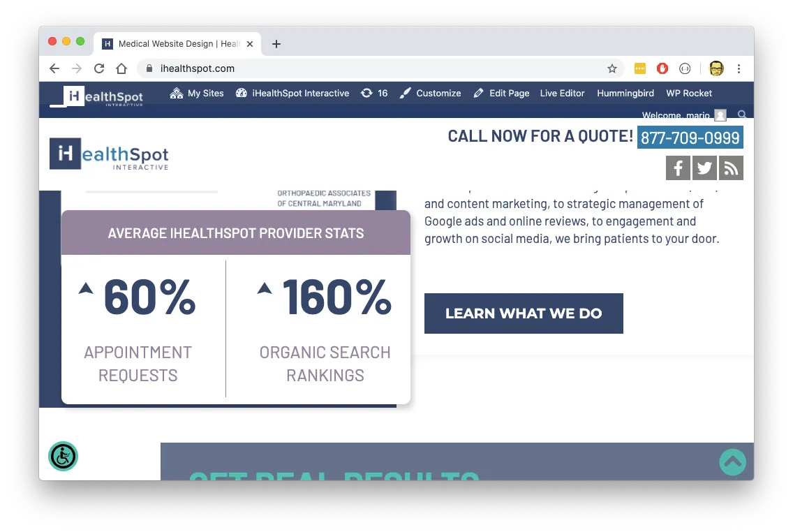Click the Learn What We Do button
Viewport: 793px width, 532px height.
(x=524, y=313)
